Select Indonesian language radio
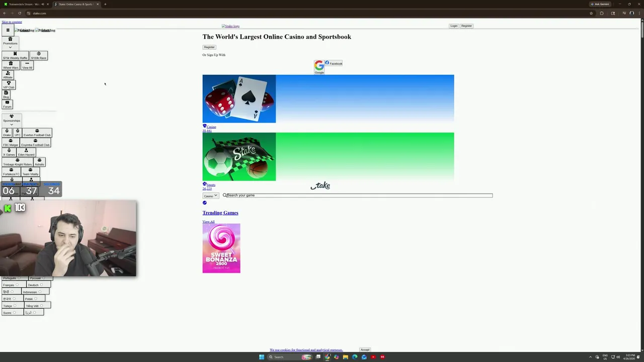This screenshot has width=644, height=362. point(40,292)
